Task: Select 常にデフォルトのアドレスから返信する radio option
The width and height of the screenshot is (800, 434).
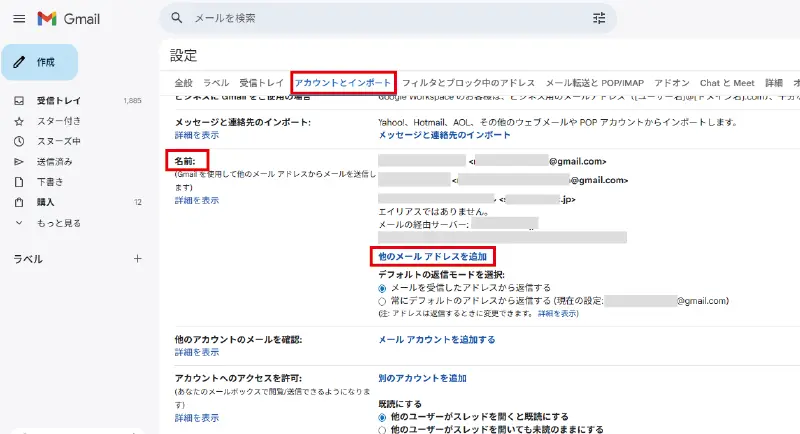Action: pyautogui.click(x=383, y=300)
